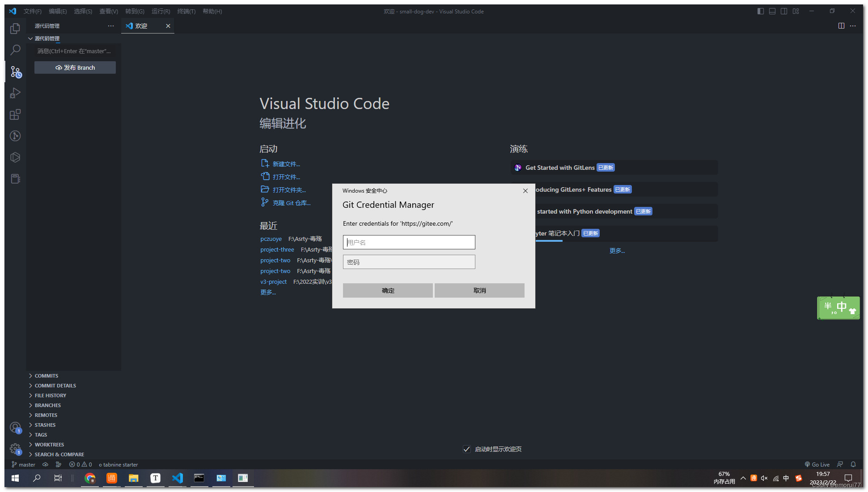The width and height of the screenshot is (868, 492).
Task: Click the 克隆 Git 仓库... link
Action: coord(292,203)
